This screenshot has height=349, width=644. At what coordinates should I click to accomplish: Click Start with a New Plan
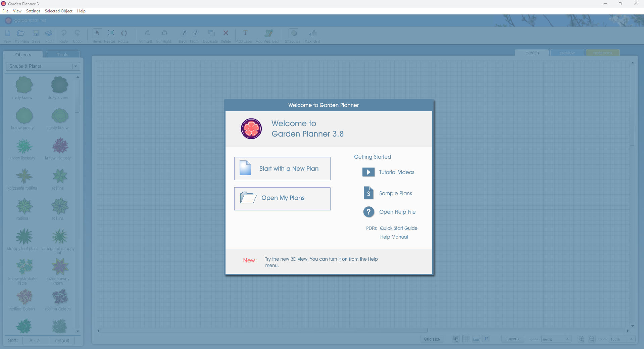282,168
